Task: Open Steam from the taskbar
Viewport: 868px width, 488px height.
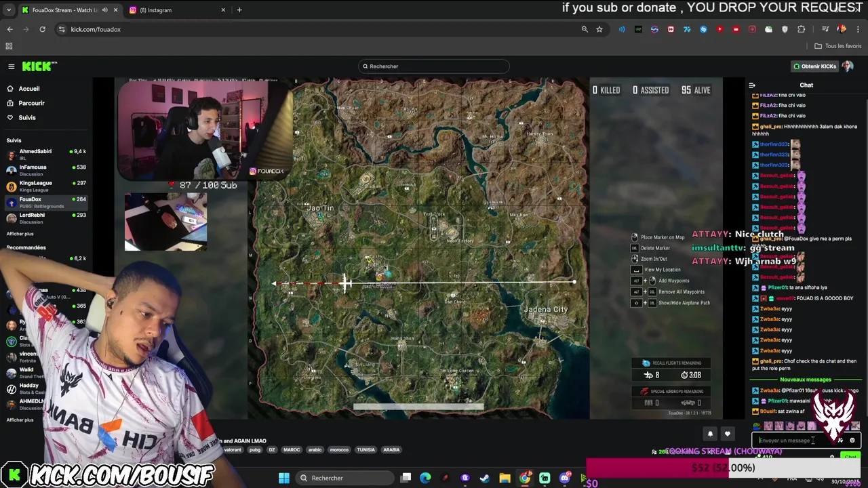Action: coord(485,478)
